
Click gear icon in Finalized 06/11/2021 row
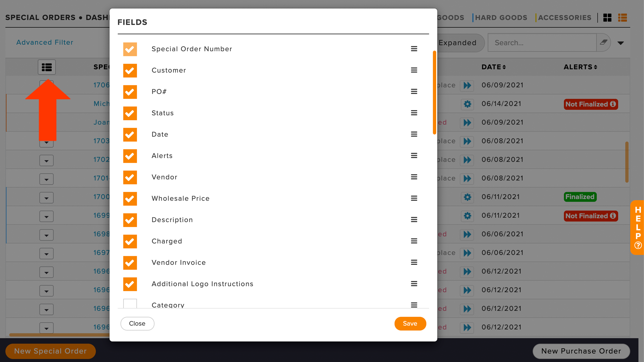tap(467, 197)
